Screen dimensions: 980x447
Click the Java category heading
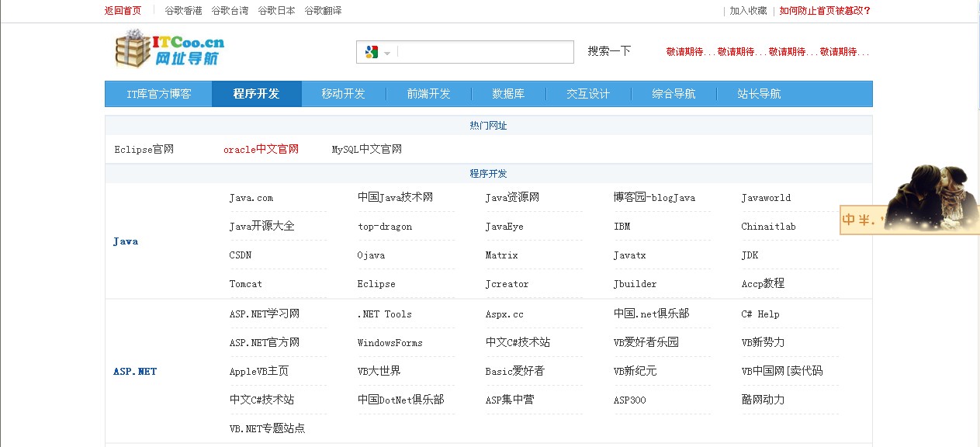tap(126, 241)
